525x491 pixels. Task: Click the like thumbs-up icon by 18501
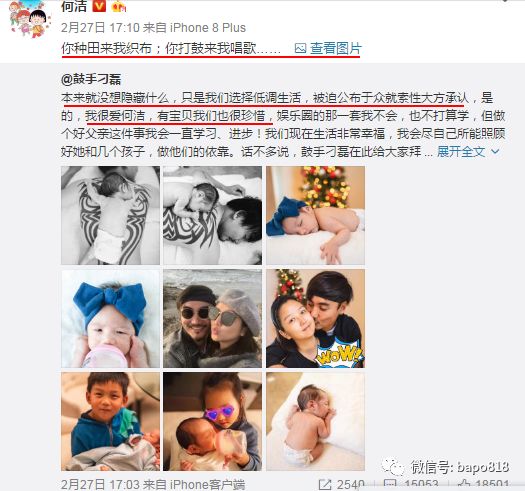pos(465,485)
